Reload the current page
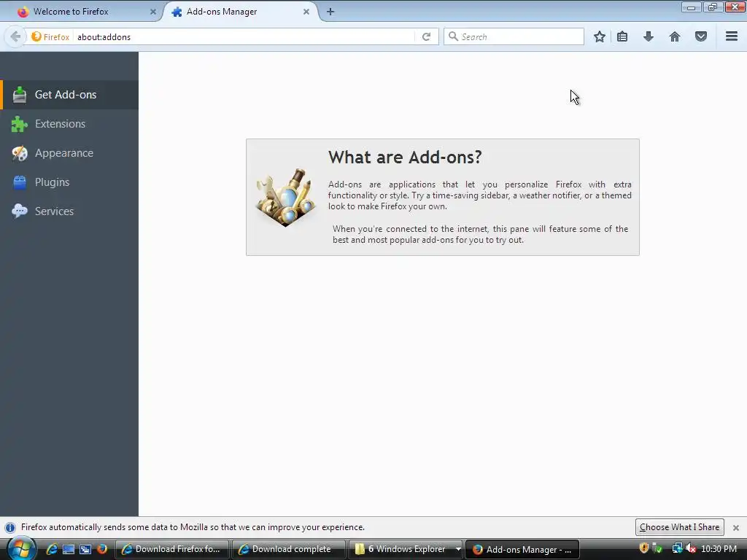 pos(426,36)
